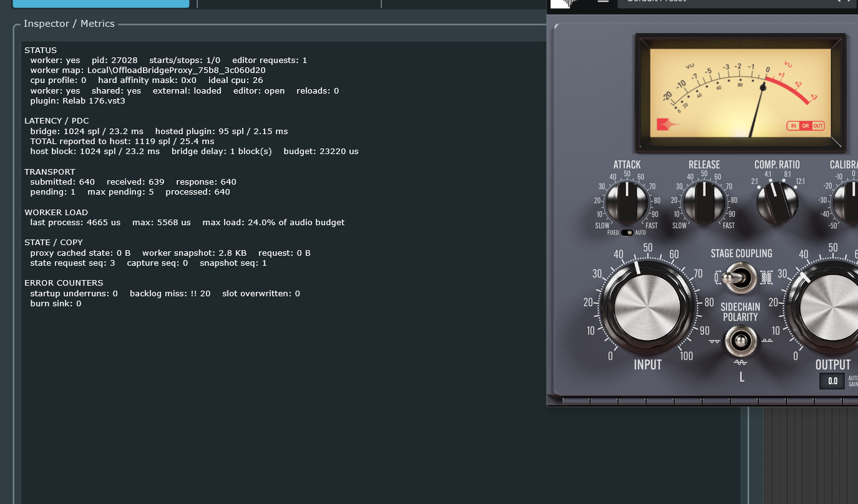Image resolution: width=858 pixels, height=504 pixels.
Task: Click the 'STATE / COPY' heading
Action: (54, 242)
